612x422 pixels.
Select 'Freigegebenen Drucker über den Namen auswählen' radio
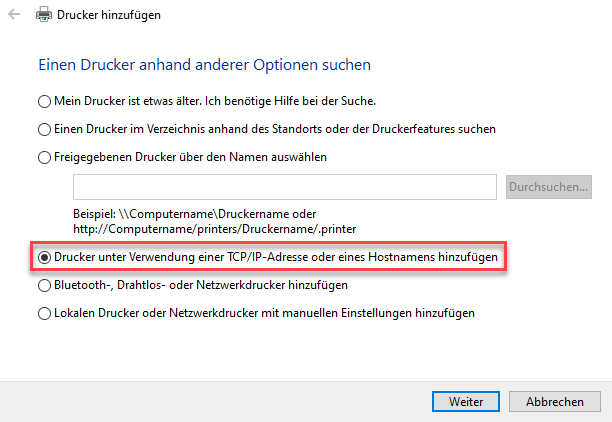44,157
